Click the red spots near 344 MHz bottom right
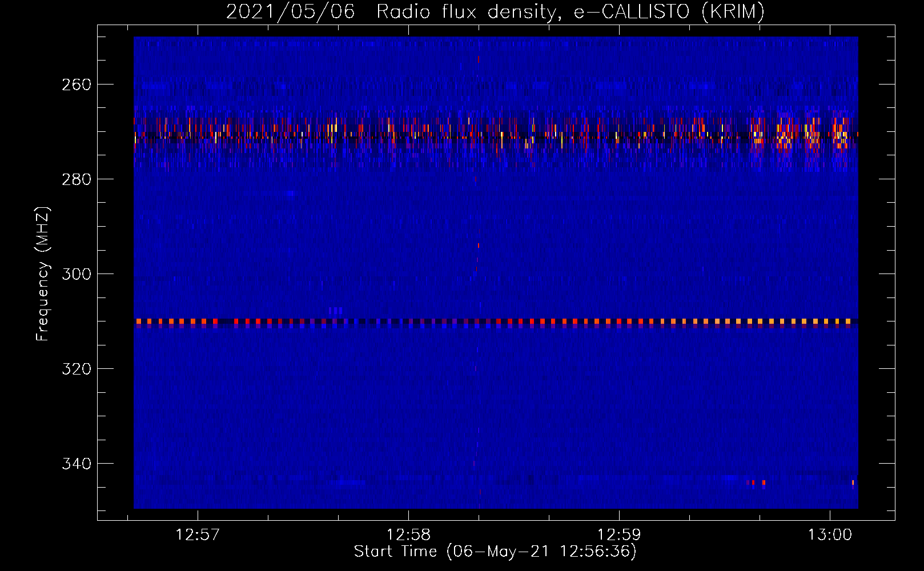The image size is (924, 571). click(x=756, y=483)
